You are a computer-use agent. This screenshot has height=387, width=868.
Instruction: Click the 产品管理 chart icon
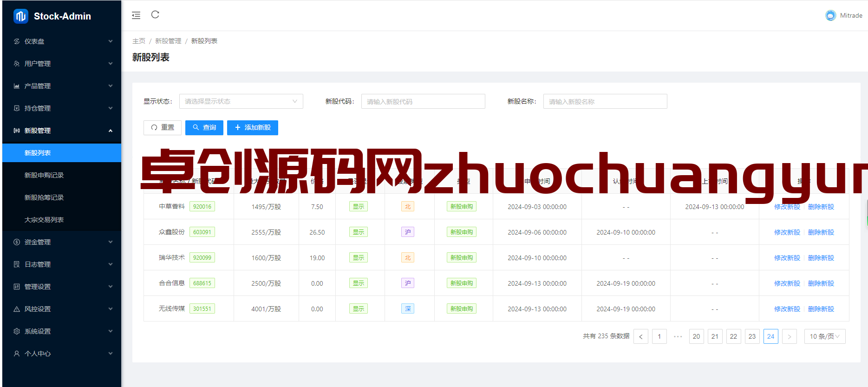[17, 86]
